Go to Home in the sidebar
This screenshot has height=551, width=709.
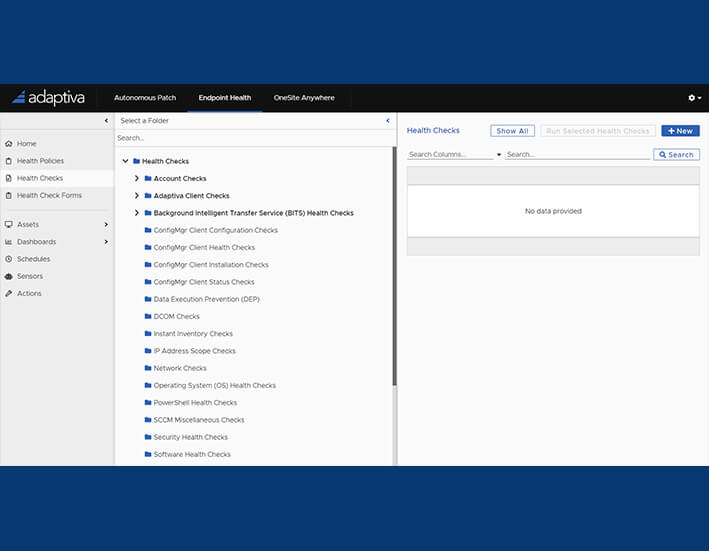click(26, 144)
